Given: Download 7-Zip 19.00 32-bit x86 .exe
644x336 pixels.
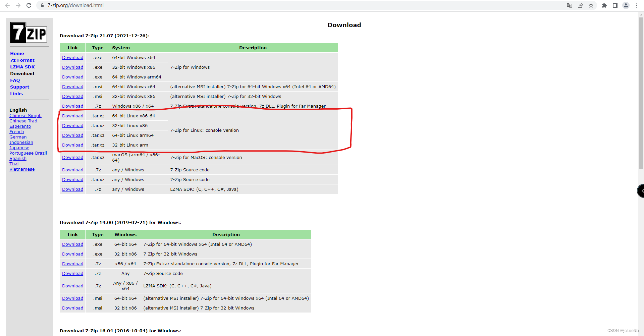Looking at the screenshot, I should coord(72,254).
